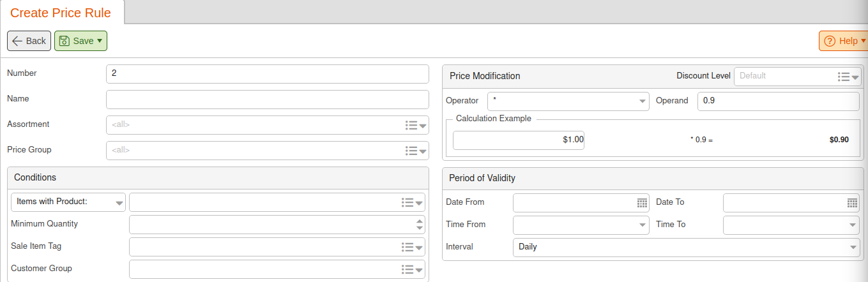The width and height of the screenshot is (868, 282).
Task: Open the Assortment list picker icon
Action: click(x=416, y=126)
